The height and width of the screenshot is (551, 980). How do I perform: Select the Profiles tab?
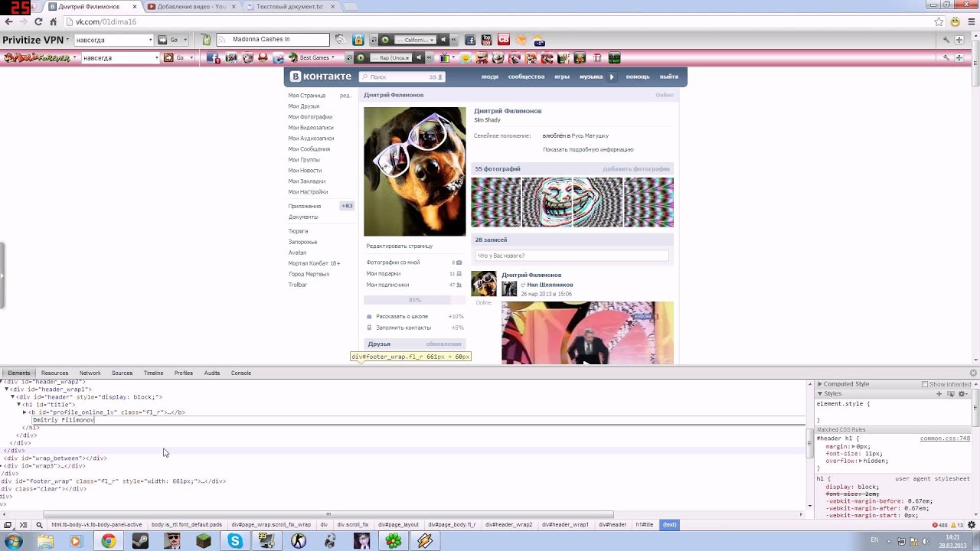click(x=183, y=373)
